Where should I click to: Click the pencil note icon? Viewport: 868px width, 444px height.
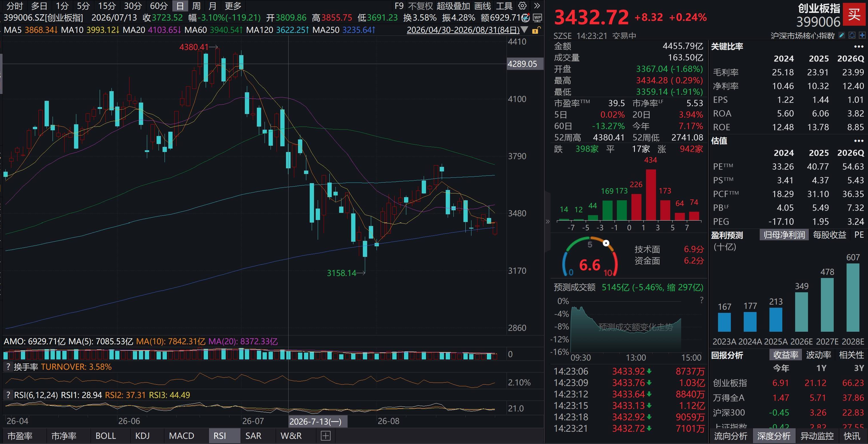[x=842, y=35]
